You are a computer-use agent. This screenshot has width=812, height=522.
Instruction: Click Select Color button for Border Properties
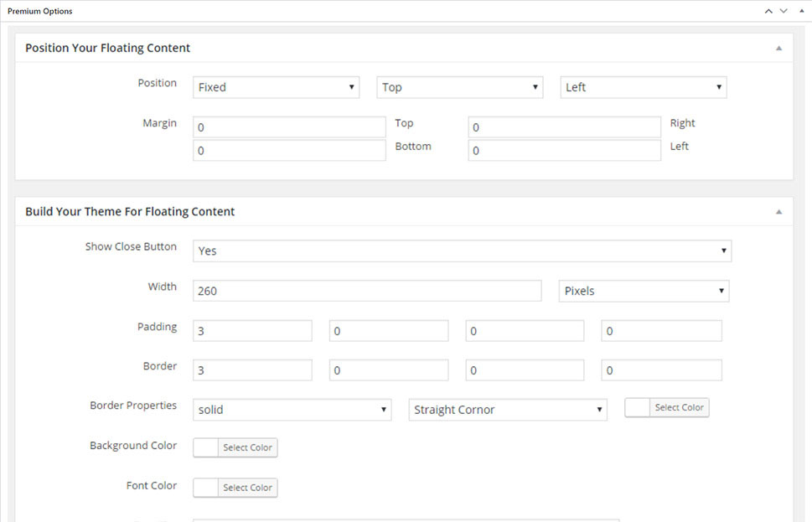coord(679,407)
